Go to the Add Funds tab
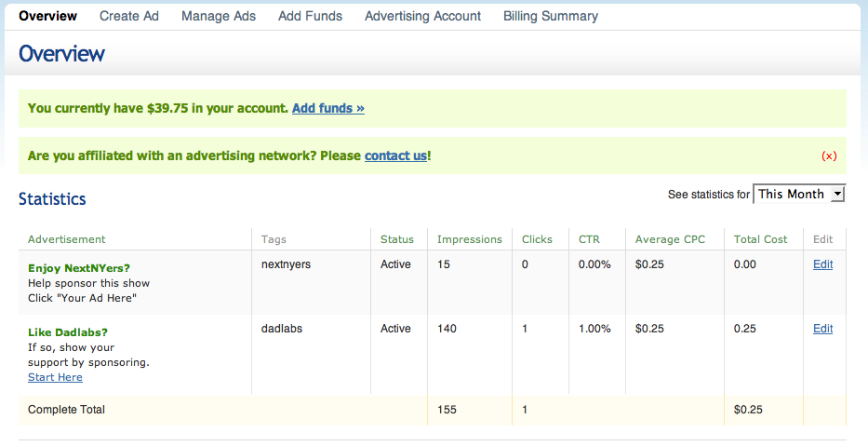868x446 pixels. click(x=310, y=16)
